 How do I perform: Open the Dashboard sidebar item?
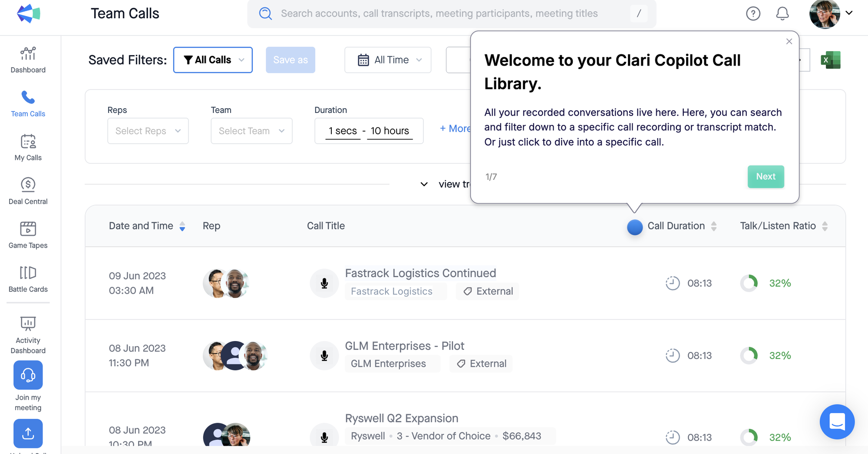(x=28, y=60)
